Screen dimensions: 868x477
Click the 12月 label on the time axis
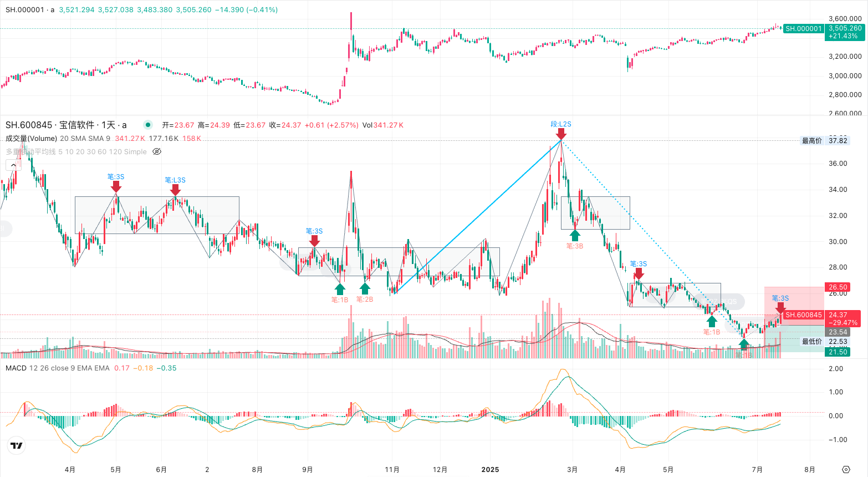pos(440,469)
